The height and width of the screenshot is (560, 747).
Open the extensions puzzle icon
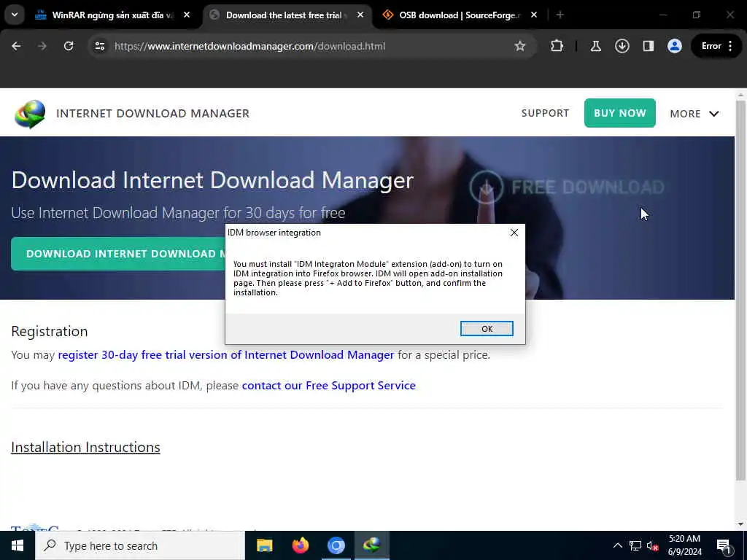557,46
